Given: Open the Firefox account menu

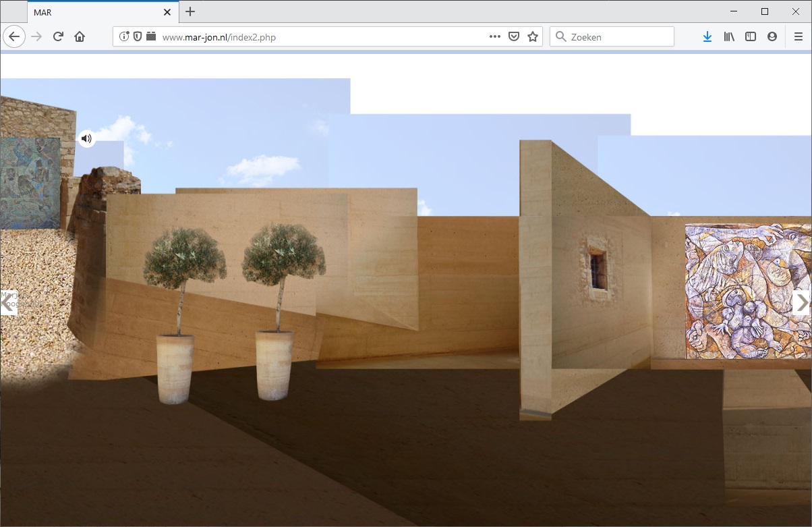Looking at the screenshot, I should tap(772, 37).
